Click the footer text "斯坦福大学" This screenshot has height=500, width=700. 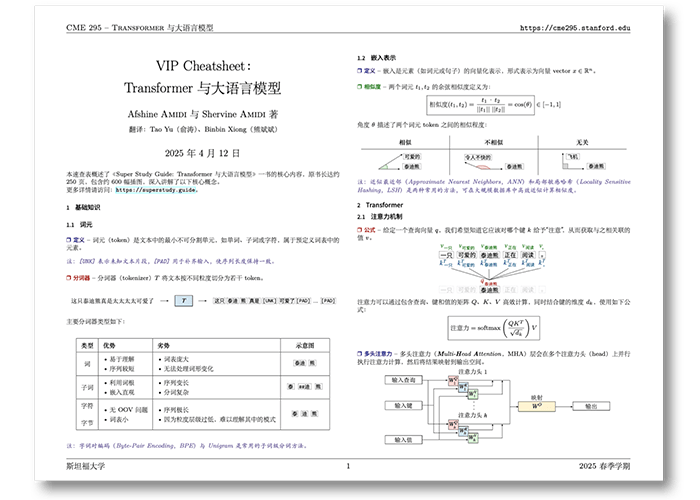(86, 466)
